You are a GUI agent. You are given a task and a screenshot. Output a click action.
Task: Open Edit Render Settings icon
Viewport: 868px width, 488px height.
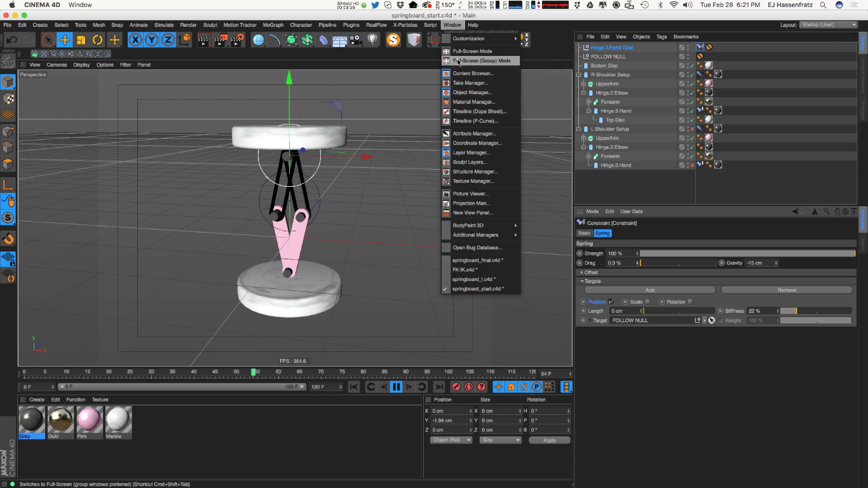pos(238,40)
